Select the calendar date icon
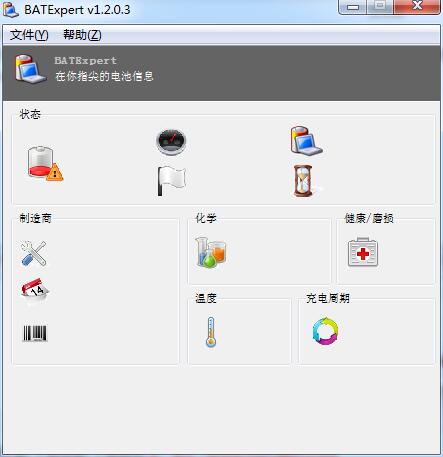This screenshot has height=457, width=443. [35, 291]
